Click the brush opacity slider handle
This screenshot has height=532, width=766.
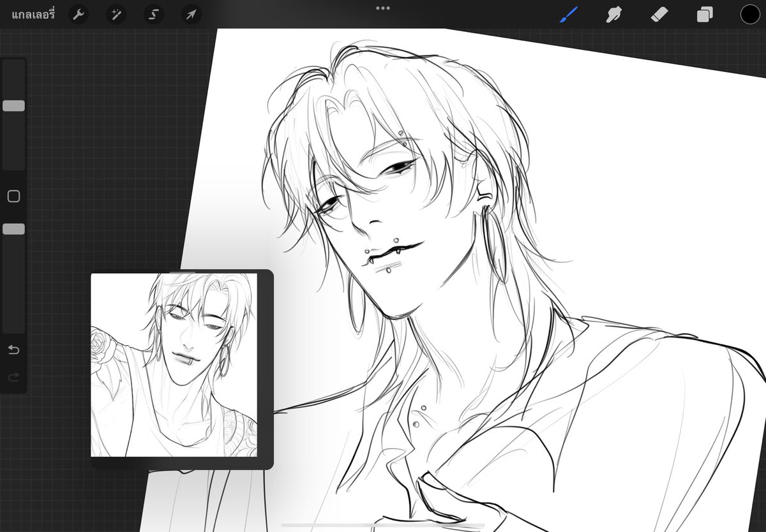click(13, 229)
